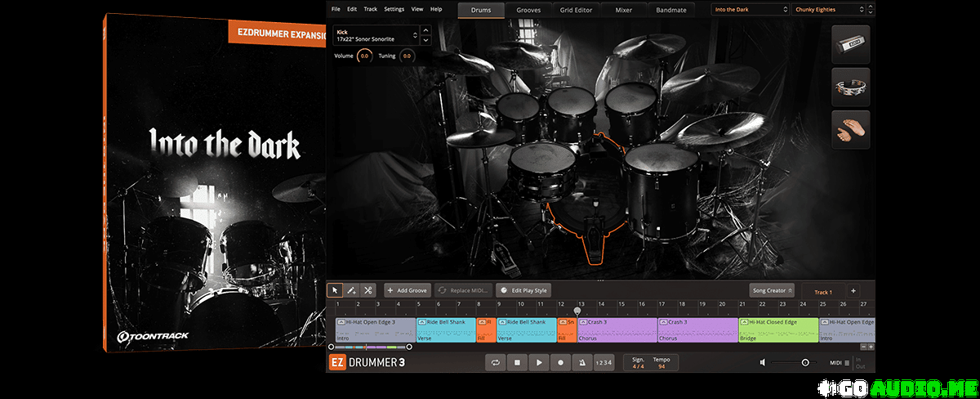Screen dimensions: 980x399
Task: Zoom out timeline with minus icon
Action: [x=862, y=347]
